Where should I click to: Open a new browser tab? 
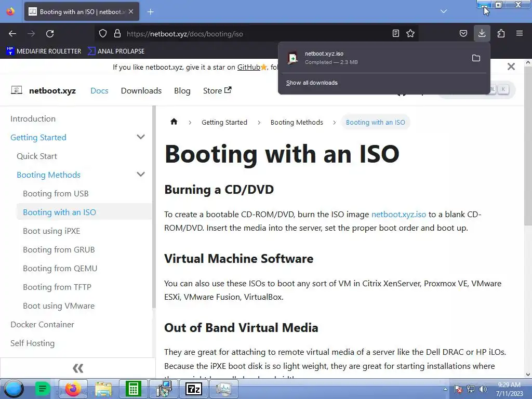coord(150,12)
